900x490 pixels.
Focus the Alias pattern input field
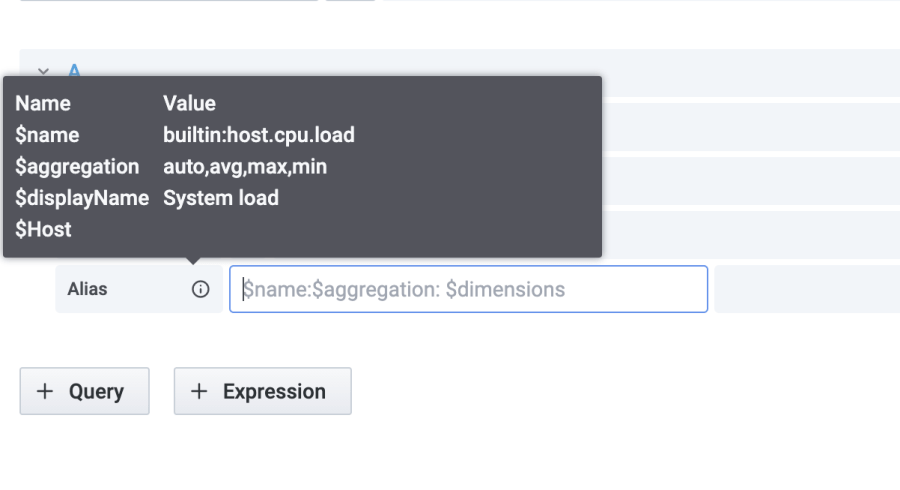(468, 290)
